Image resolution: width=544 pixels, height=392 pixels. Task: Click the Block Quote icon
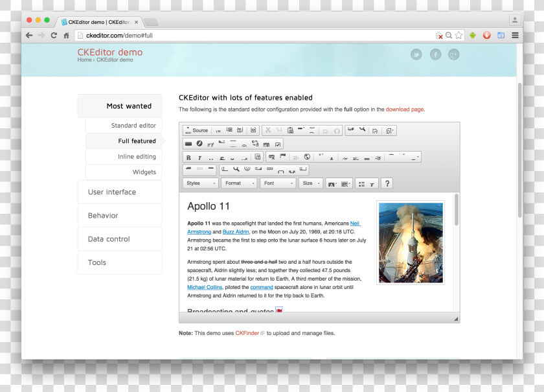click(x=320, y=157)
